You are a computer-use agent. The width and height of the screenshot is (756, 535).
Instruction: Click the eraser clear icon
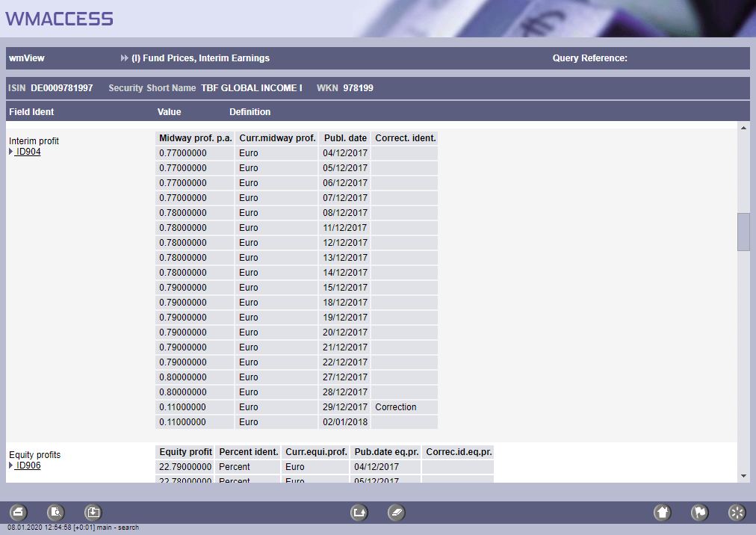(x=396, y=513)
